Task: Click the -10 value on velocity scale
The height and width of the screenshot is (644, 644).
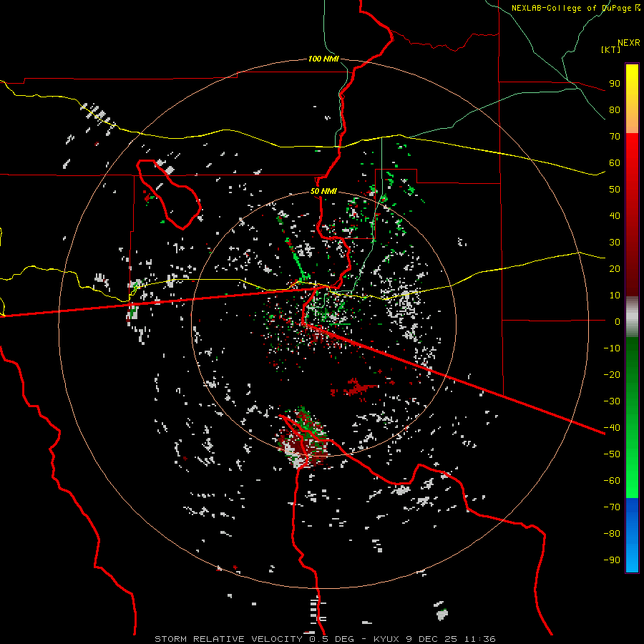Action: pos(612,348)
